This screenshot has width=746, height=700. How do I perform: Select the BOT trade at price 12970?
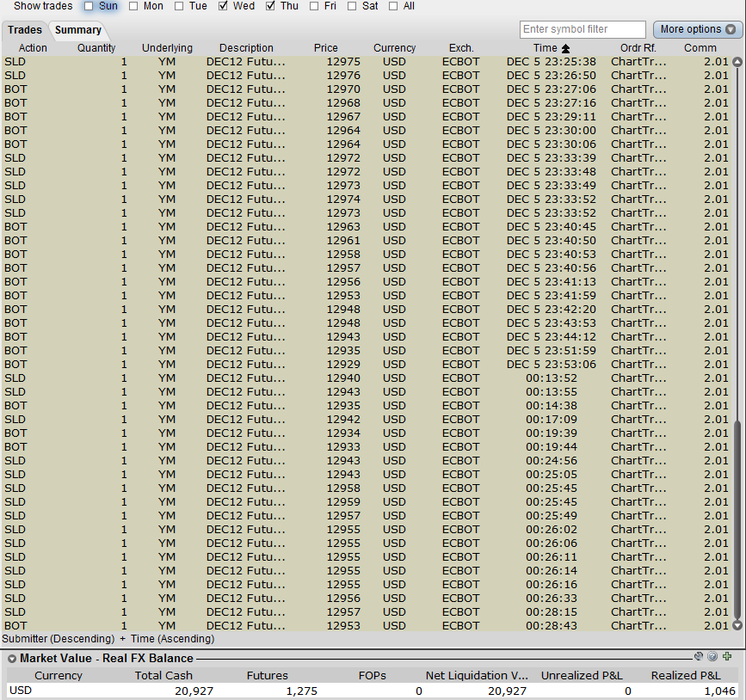pos(367,89)
